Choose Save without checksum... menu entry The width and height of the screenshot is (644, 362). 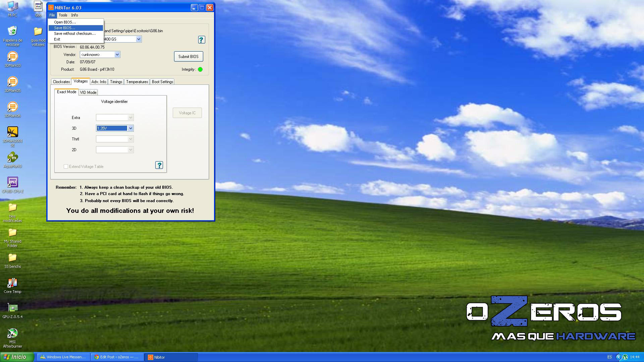[76, 34]
